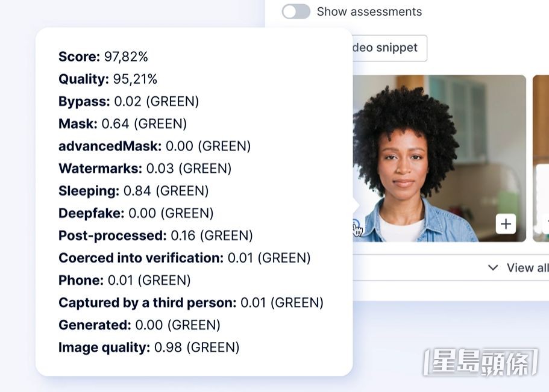Select the Deepfake result row
Viewport: 549px width, 392px height.
coord(136,213)
